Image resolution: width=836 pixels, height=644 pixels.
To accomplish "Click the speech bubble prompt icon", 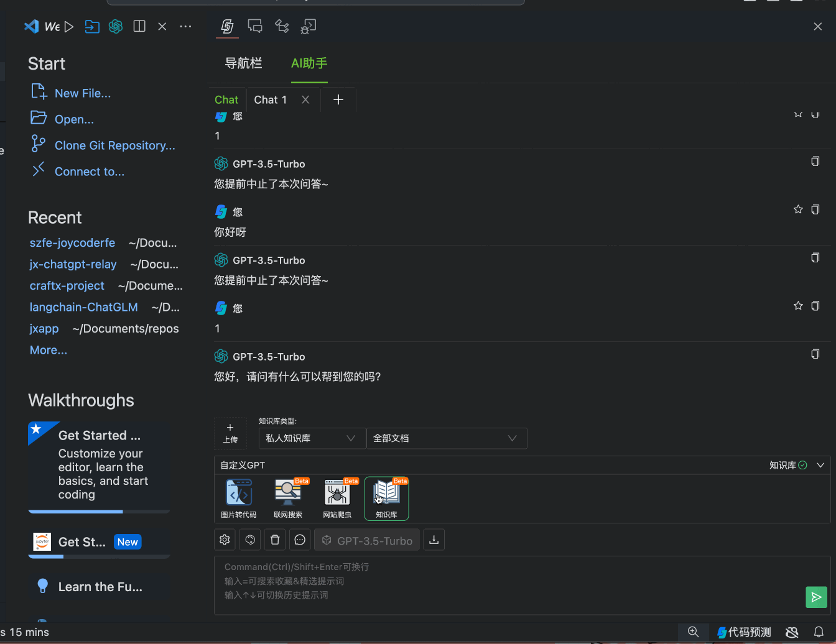I will 300,540.
